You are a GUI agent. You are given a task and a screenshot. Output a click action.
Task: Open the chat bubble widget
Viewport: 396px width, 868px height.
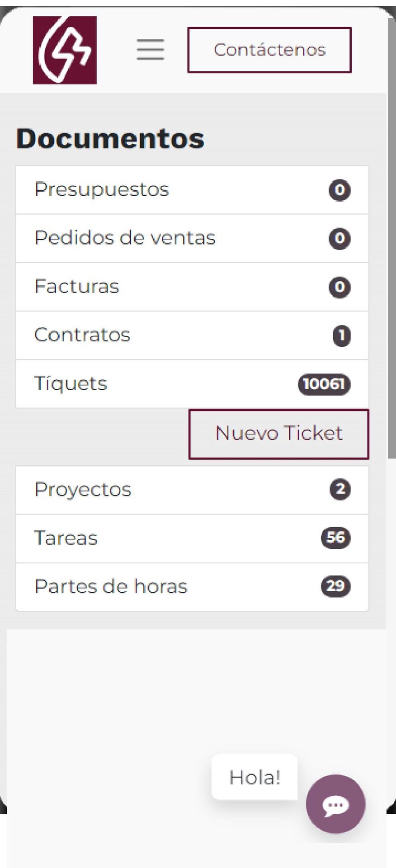coord(335,803)
